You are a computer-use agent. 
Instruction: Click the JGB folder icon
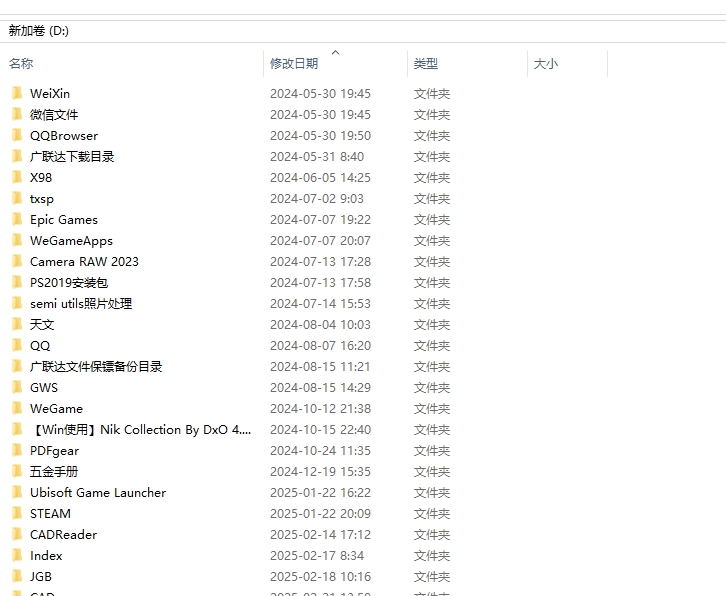(x=17, y=577)
